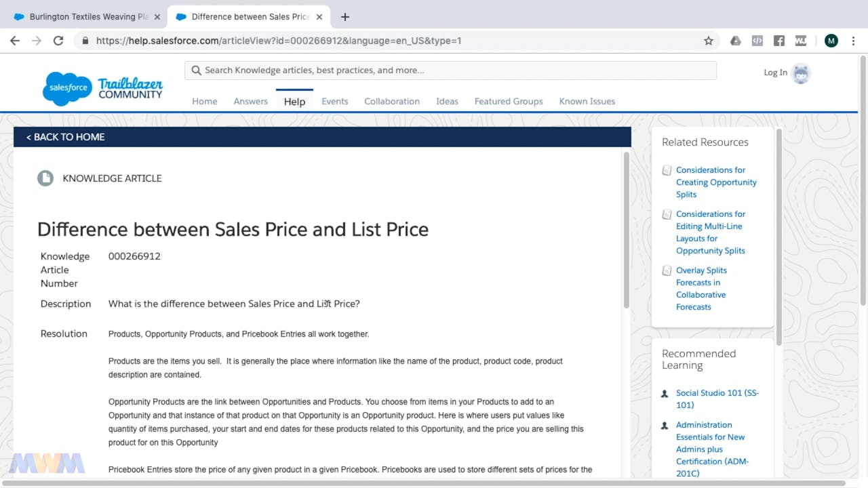Click the search magnifier icon
The image size is (868, 488).
click(197, 70)
